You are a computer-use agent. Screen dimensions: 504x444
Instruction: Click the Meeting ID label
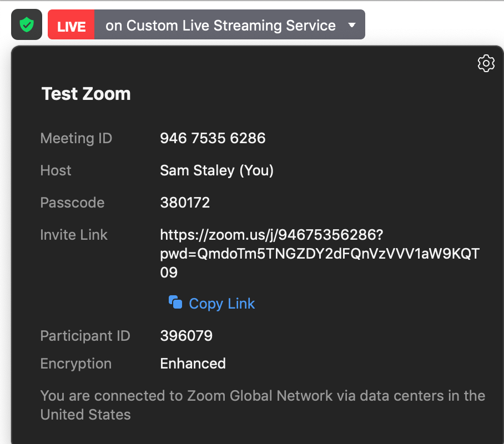(x=76, y=138)
